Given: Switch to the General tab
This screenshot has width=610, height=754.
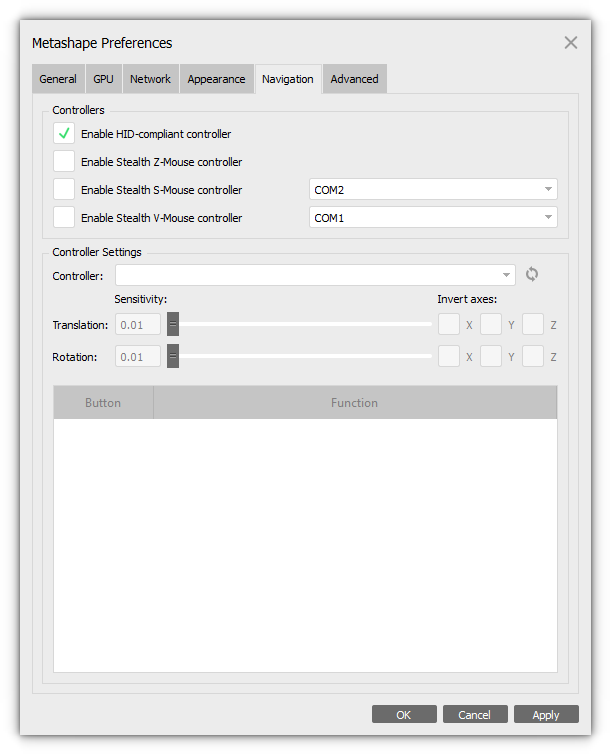Looking at the screenshot, I should click(58, 79).
